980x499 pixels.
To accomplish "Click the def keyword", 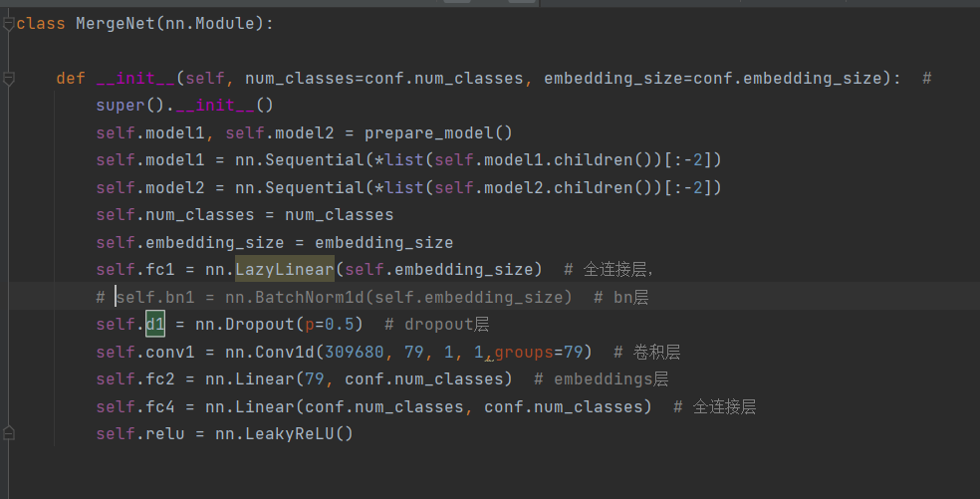I will coord(71,78).
